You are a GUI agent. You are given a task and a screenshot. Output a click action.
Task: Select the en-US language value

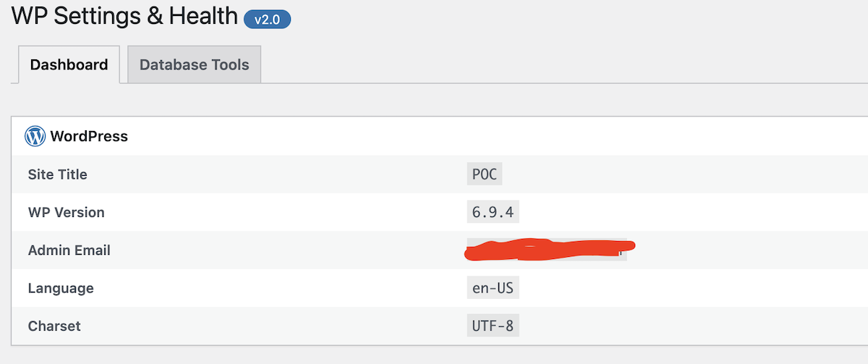point(493,288)
